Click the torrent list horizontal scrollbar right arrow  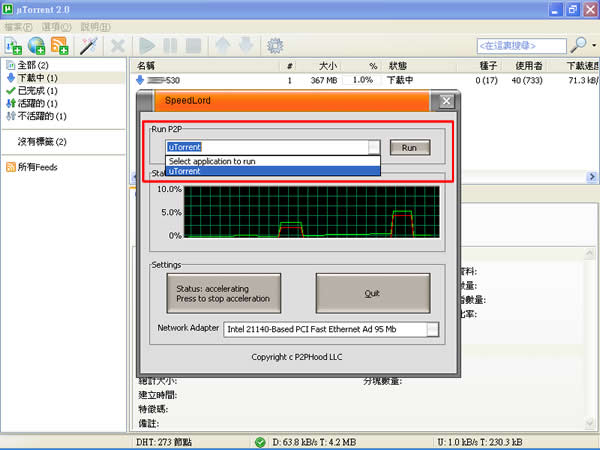pos(592,177)
